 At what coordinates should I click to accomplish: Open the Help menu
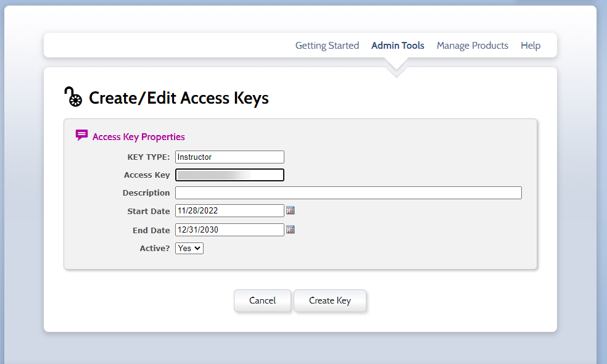click(x=531, y=46)
